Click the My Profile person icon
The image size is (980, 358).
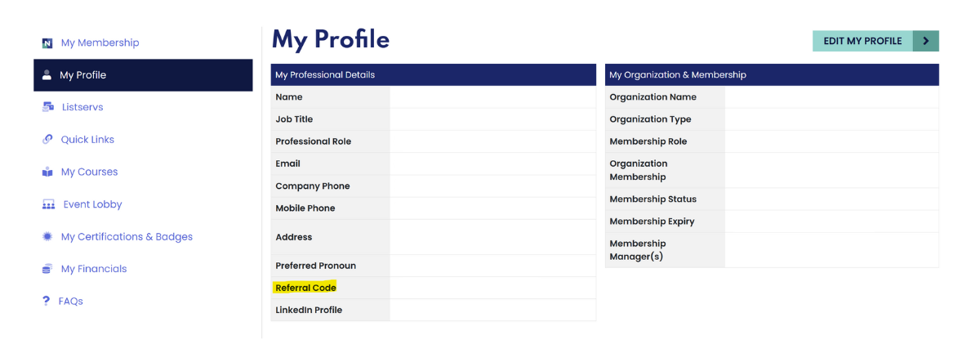click(x=47, y=75)
